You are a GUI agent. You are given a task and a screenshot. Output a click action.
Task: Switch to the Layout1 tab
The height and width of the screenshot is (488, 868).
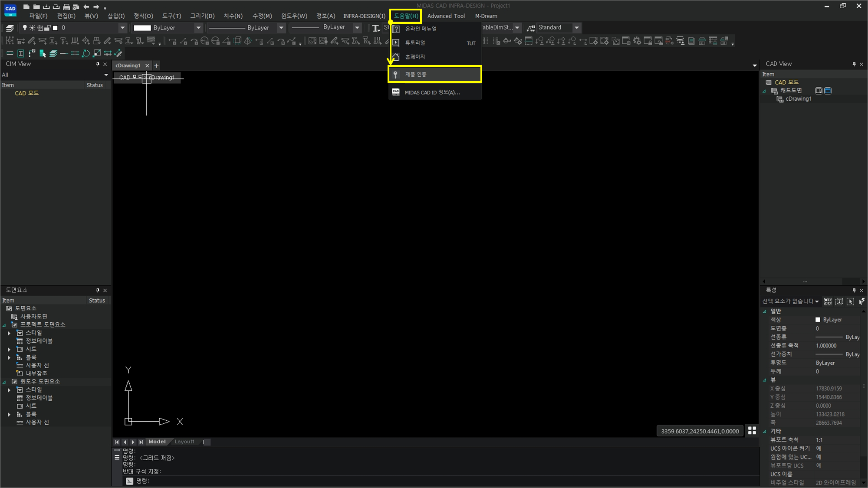click(184, 442)
